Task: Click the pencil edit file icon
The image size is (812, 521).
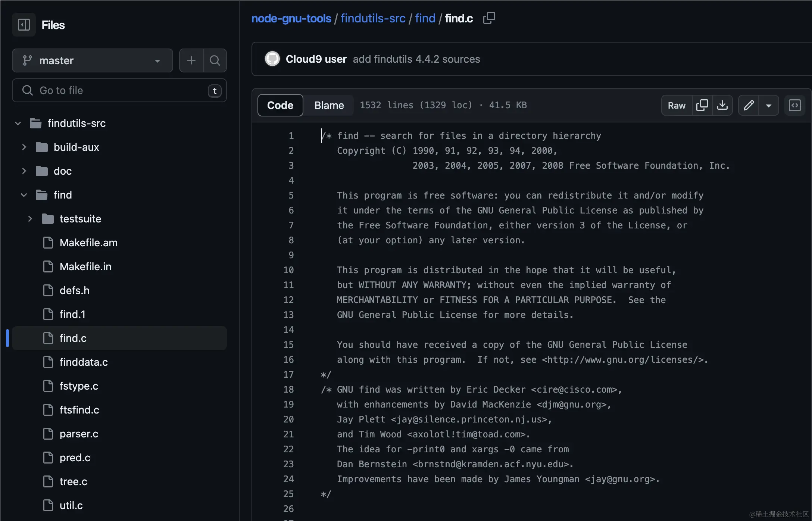Action: (x=749, y=105)
